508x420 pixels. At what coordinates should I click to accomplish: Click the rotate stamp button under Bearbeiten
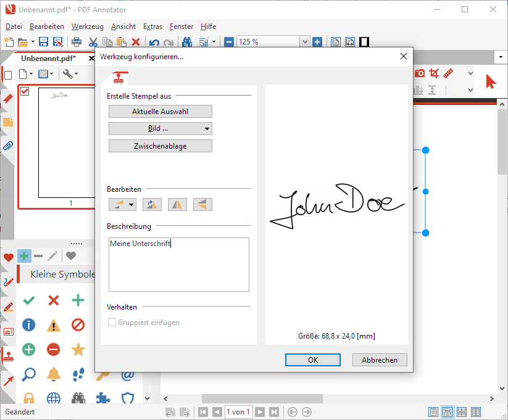[x=152, y=204]
